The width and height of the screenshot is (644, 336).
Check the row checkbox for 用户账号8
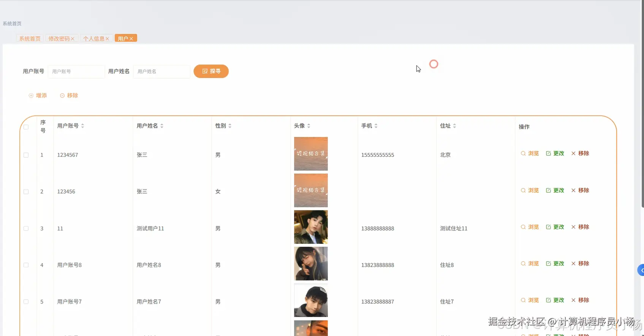pyautogui.click(x=26, y=265)
